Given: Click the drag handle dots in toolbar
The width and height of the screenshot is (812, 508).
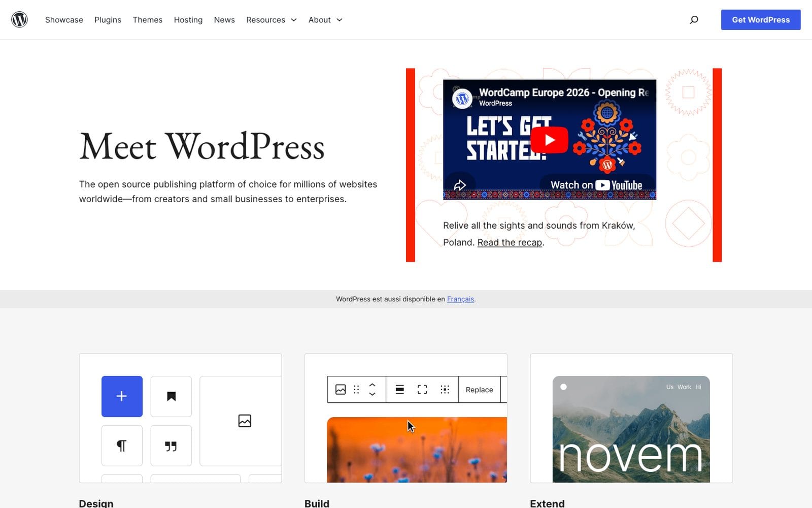Looking at the screenshot, I should click(356, 390).
